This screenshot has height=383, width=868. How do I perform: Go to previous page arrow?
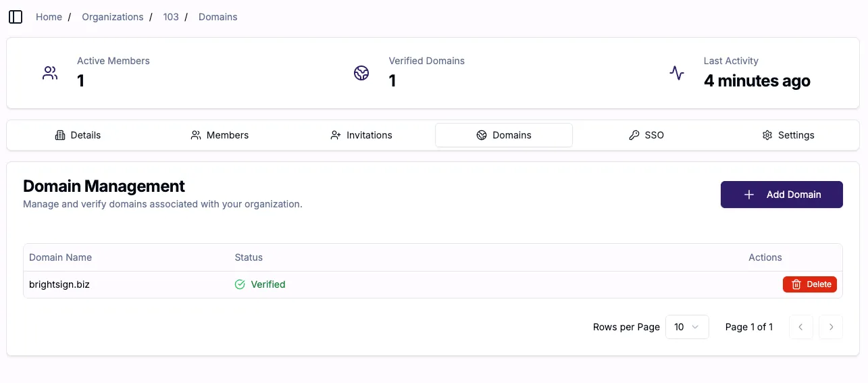pyautogui.click(x=800, y=327)
